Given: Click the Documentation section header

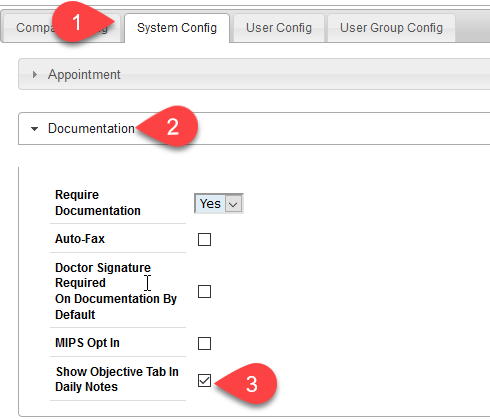Looking at the screenshot, I should click(x=254, y=129).
